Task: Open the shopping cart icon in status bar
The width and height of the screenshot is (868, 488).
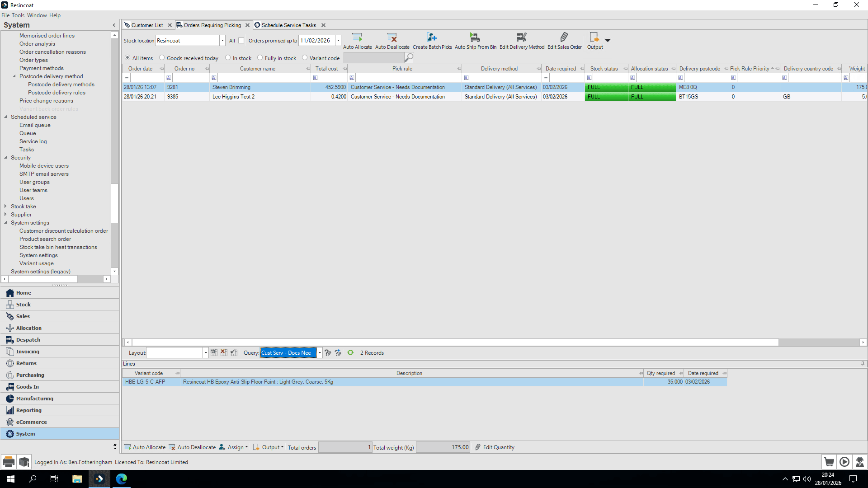Action: (829, 462)
